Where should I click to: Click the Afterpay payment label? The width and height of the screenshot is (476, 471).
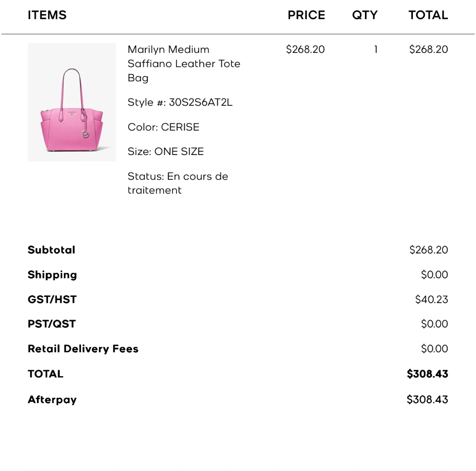pyautogui.click(x=52, y=400)
